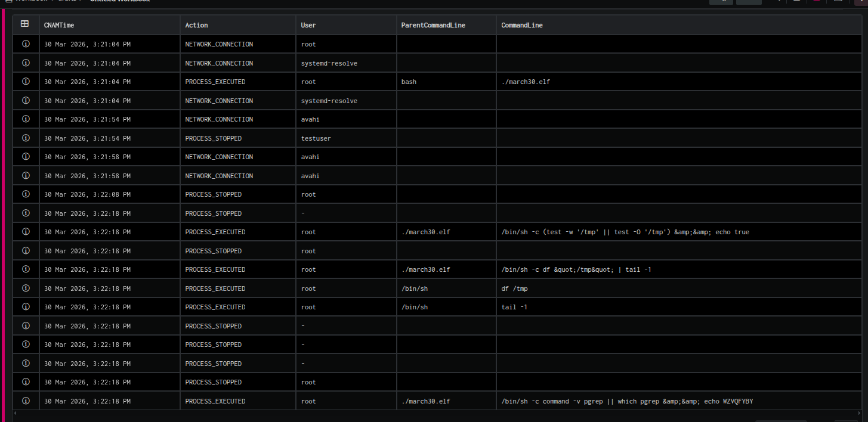Screen dimensions: 868x422
Task: Click the command cell with 'echo WZVQFYBY'
Action: click(679, 401)
